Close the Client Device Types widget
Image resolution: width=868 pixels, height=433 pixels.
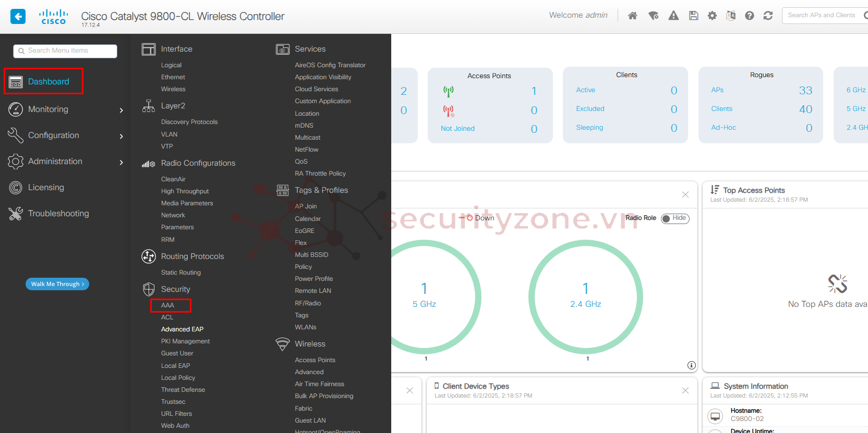point(685,390)
